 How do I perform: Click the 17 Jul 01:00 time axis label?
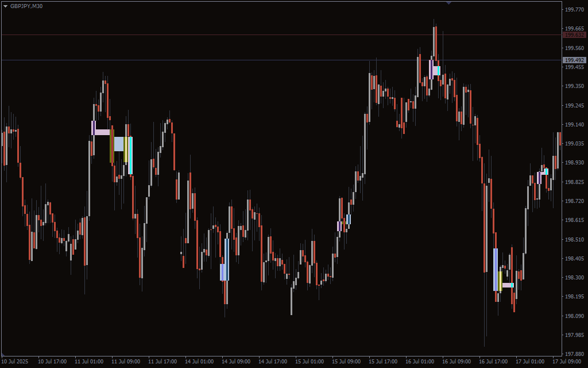pyautogui.click(x=529, y=362)
